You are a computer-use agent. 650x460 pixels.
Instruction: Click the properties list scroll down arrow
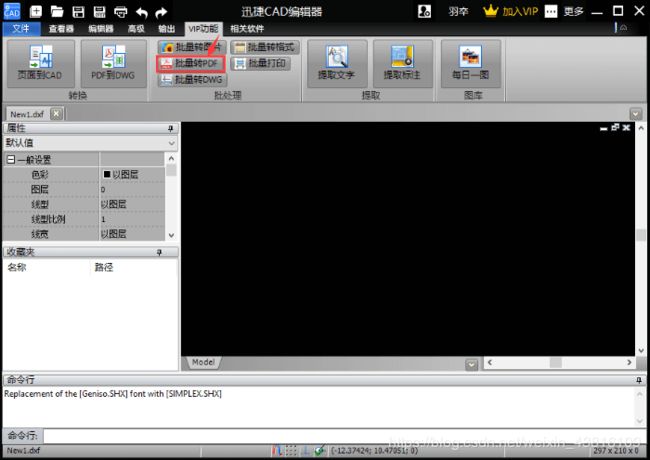point(171,235)
